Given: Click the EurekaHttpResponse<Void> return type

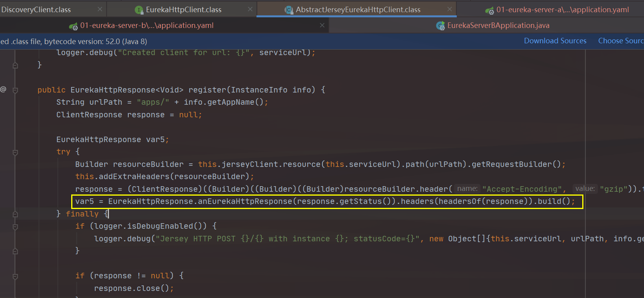Looking at the screenshot, I should pyautogui.click(x=127, y=90).
